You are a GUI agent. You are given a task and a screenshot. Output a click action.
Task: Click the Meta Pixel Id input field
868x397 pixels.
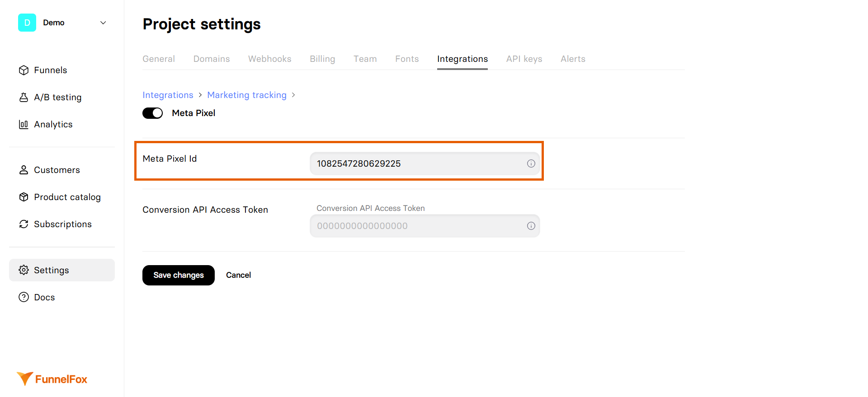(425, 163)
